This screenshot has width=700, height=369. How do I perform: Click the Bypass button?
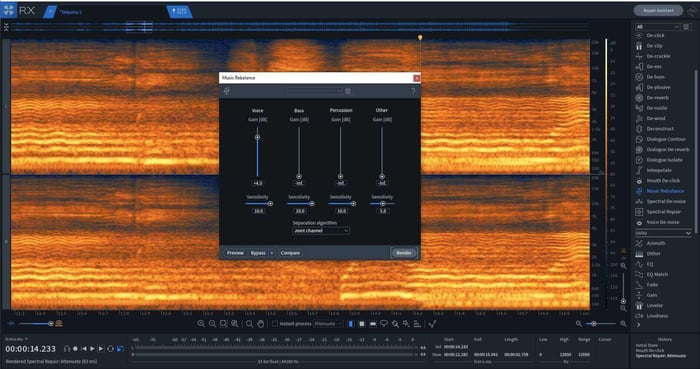tap(258, 253)
